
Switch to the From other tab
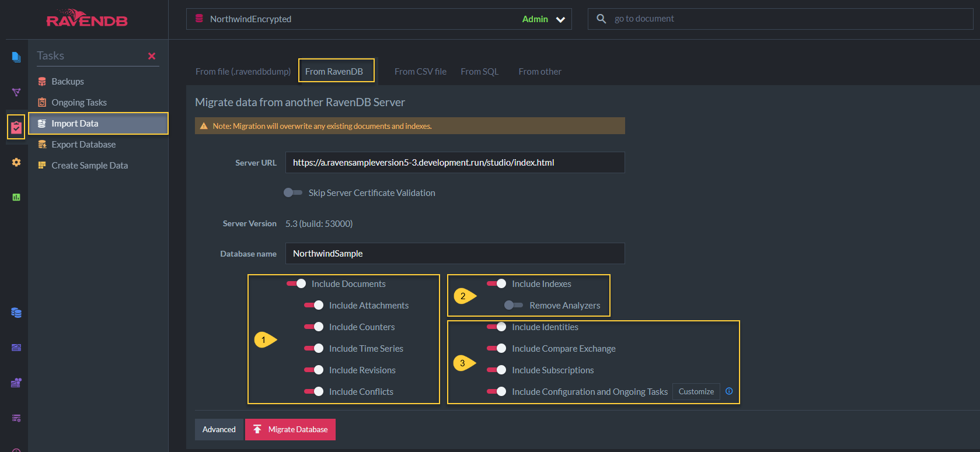pos(540,72)
